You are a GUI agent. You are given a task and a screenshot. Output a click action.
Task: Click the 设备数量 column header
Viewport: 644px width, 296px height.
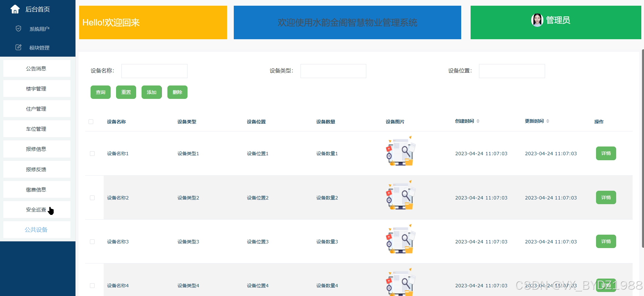pyautogui.click(x=326, y=122)
